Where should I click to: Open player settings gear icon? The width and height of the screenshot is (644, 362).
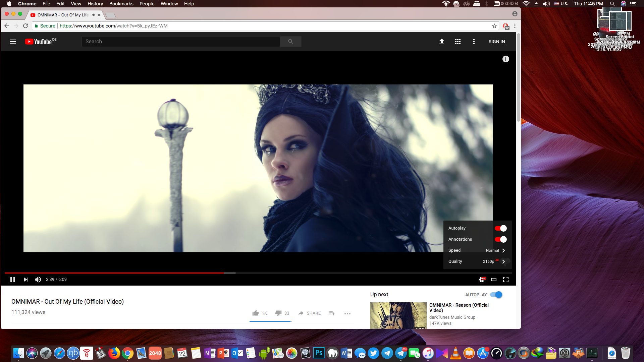coord(482,280)
